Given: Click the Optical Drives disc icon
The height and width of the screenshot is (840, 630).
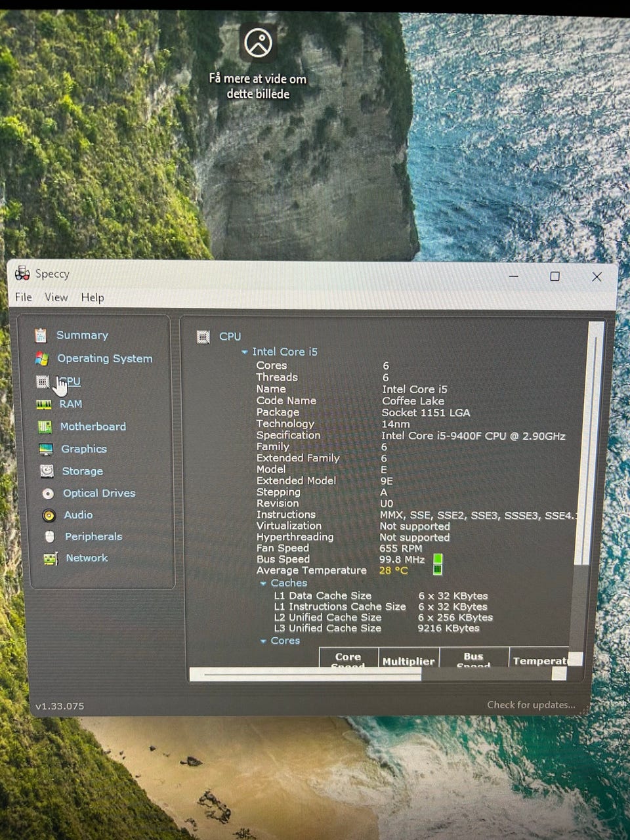Looking at the screenshot, I should click(48, 493).
